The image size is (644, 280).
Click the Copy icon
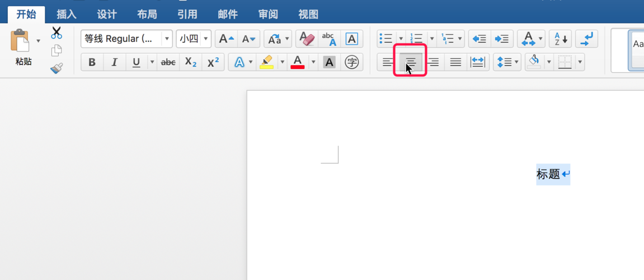57,50
